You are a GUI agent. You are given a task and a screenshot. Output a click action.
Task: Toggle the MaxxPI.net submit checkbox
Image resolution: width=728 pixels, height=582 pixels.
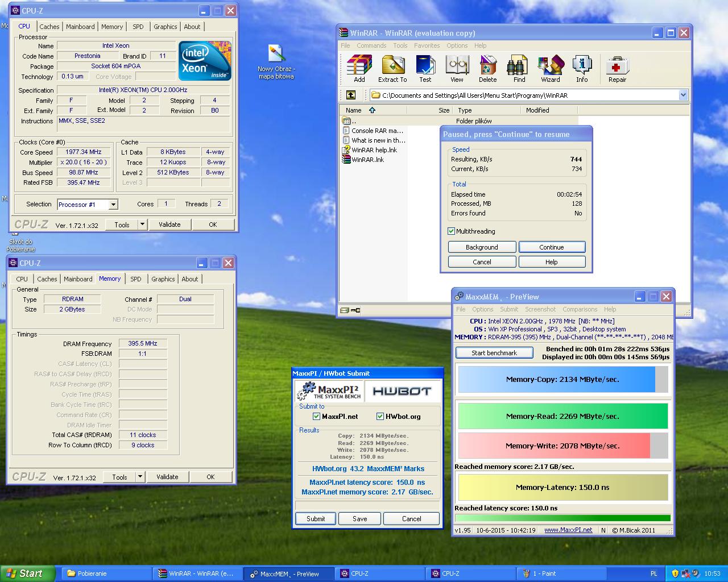point(317,417)
